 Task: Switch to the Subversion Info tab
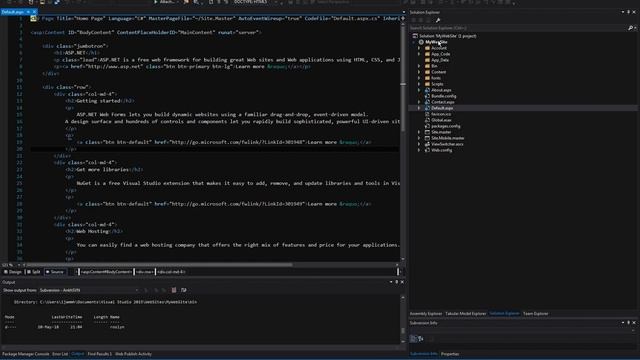423,354
